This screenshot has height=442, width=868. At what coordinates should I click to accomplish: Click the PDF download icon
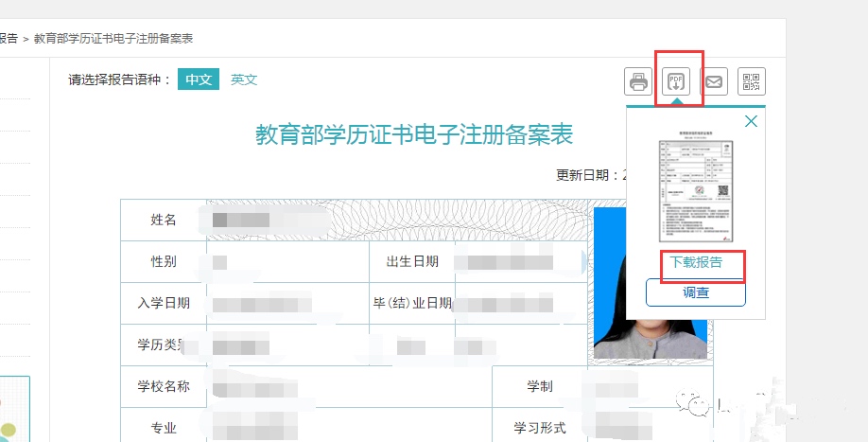click(677, 81)
